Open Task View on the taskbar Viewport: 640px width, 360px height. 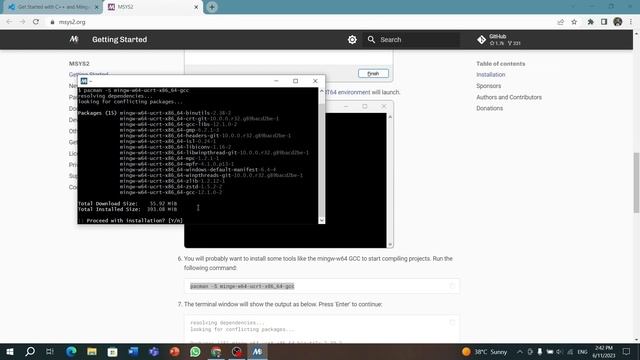50,351
